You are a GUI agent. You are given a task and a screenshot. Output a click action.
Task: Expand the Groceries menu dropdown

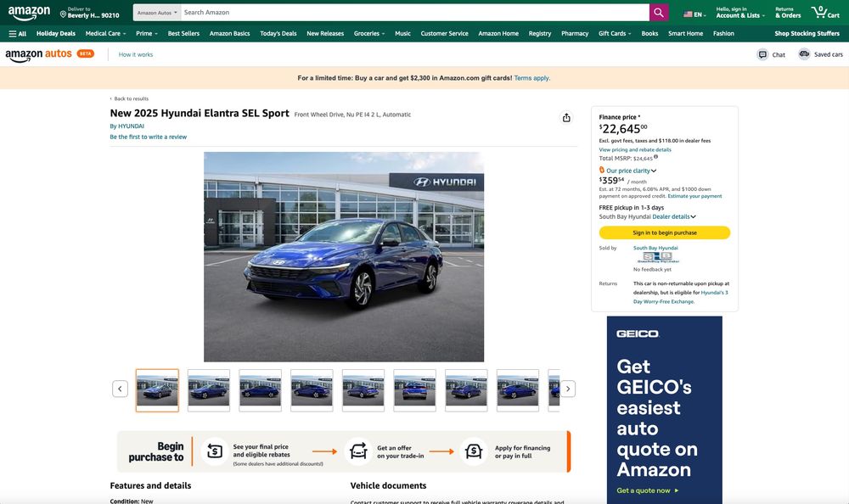point(369,34)
